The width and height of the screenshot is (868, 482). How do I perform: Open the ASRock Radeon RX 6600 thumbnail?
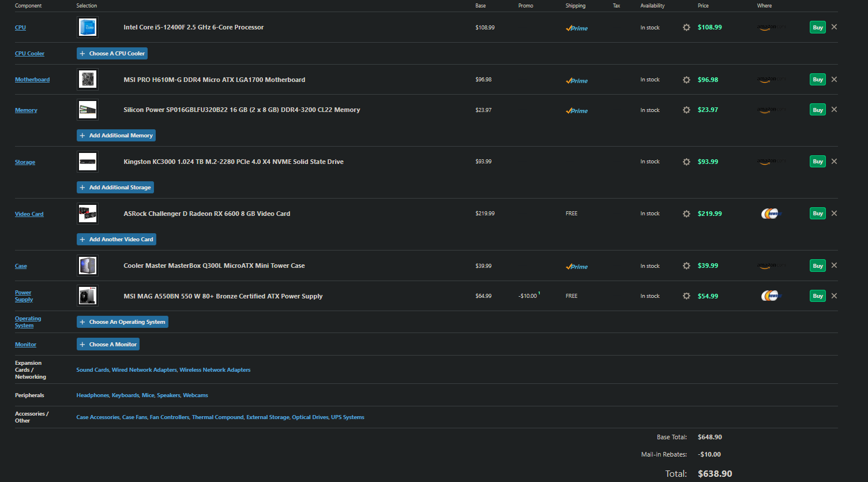[x=88, y=214]
